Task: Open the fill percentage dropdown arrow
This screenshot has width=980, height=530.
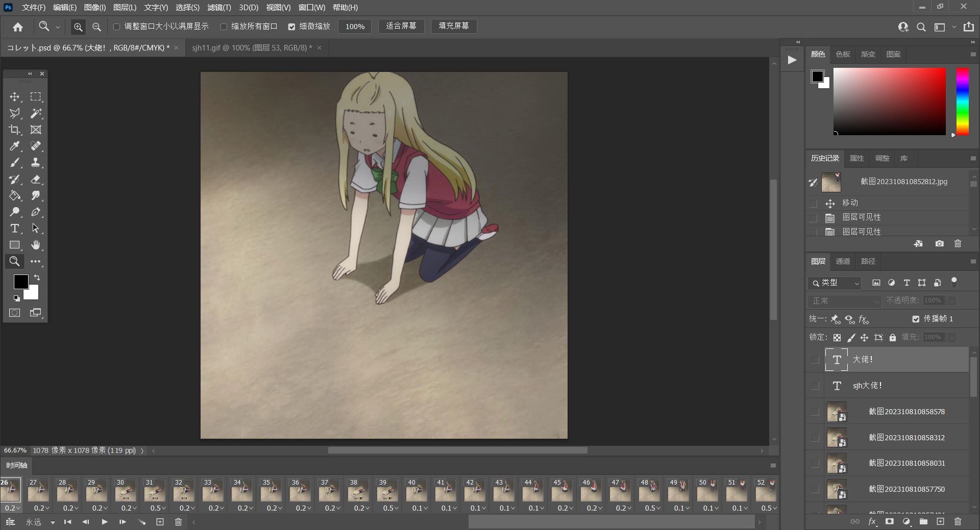Action: pos(952,337)
